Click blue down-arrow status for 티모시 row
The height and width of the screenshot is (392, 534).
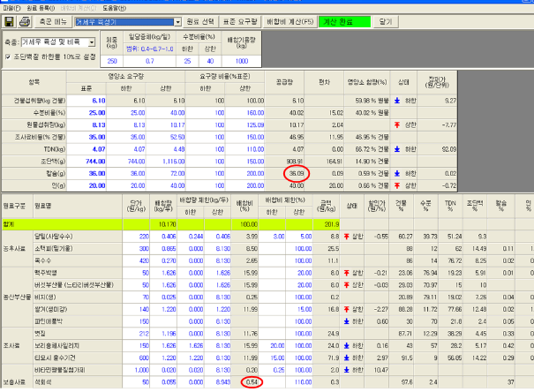click(x=347, y=358)
